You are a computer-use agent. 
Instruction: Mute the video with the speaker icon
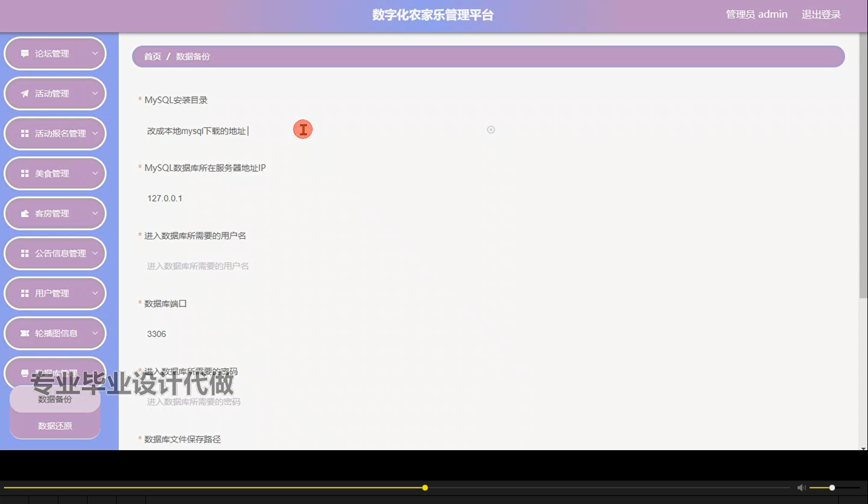pos(801,487)
